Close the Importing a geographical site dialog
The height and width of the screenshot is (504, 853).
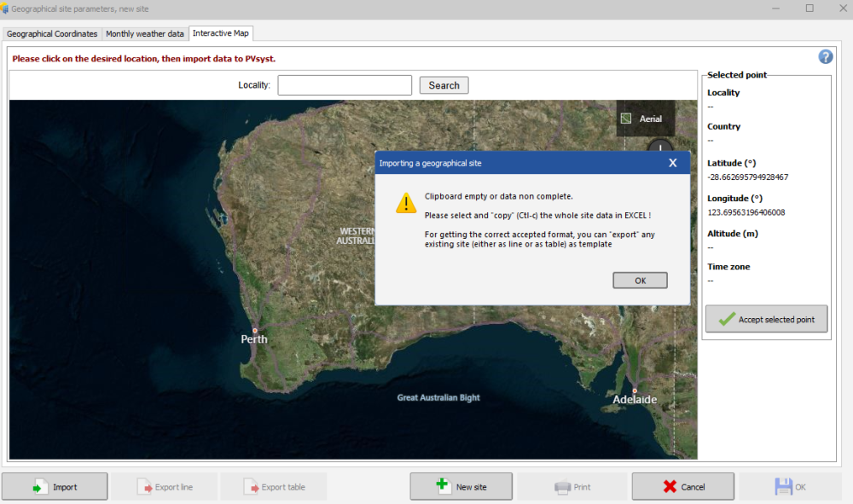pos(672,162)
